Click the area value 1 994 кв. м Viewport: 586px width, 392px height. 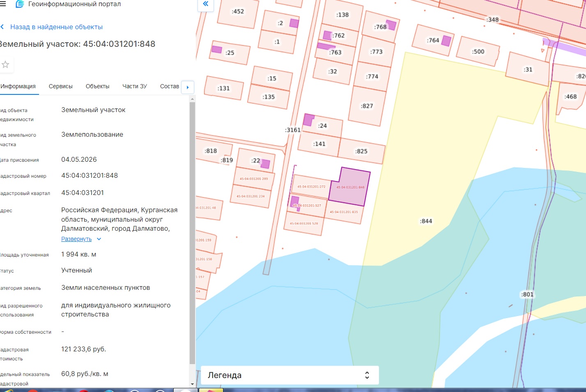79,254
